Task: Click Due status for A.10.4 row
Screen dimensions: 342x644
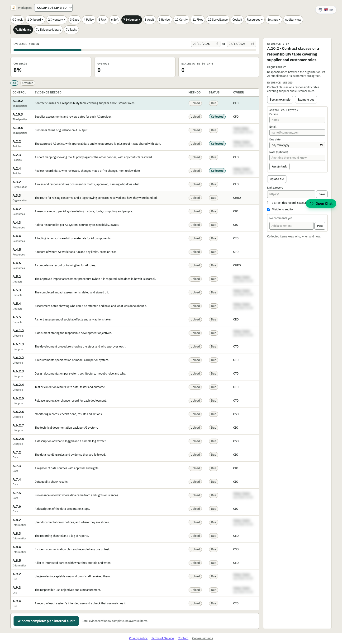Action: click(213, 130)
